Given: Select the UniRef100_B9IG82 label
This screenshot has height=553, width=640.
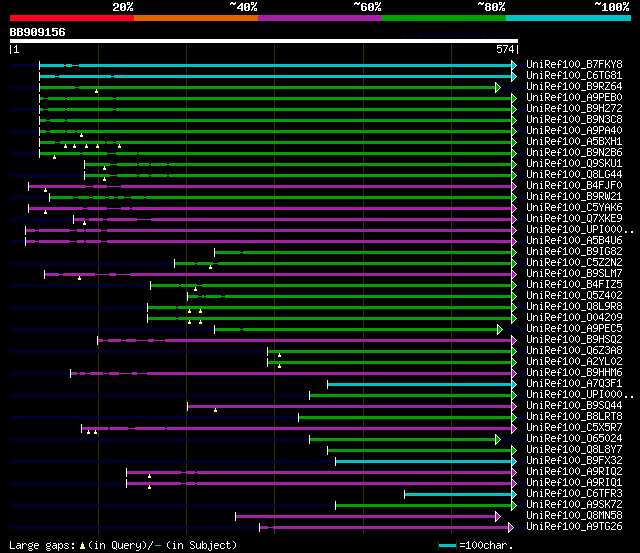Looking at the screenshot, I should [574, 252].
